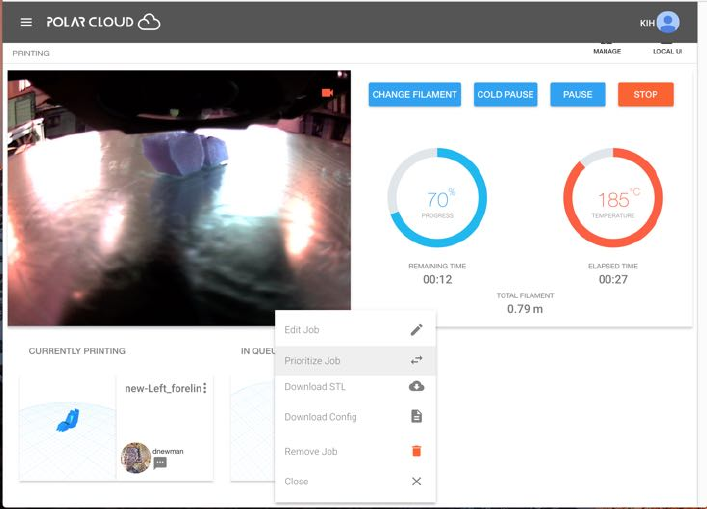Click the Change Filament button
This screenshot has width=707, height=509.
point(414,94)
